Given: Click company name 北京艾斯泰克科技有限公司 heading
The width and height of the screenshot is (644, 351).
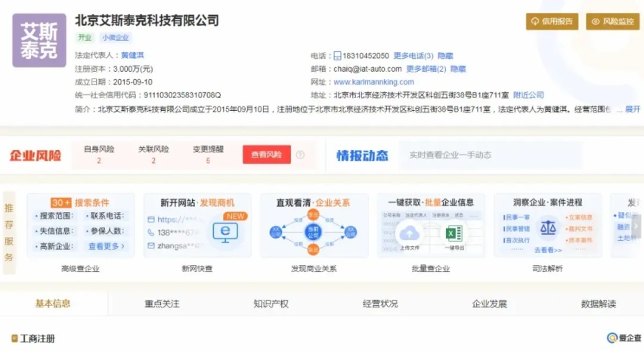Looking at the screenshot, I should tap(147, 20).
